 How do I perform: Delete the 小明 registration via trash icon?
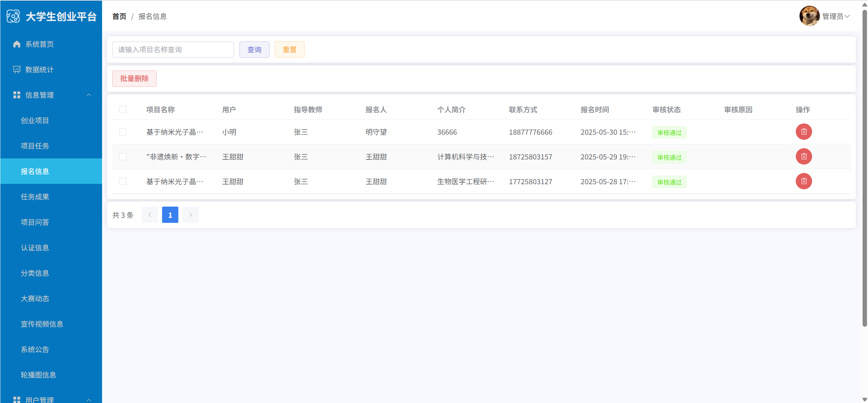pos(804,132)
